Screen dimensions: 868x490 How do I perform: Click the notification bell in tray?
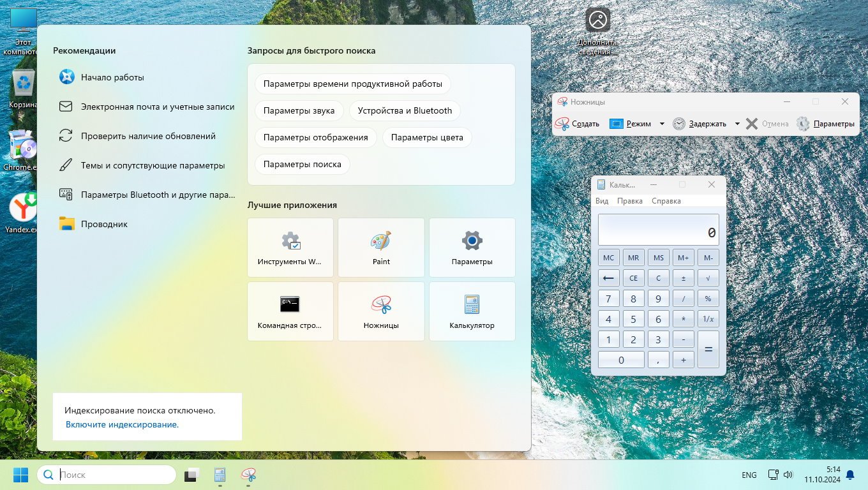[850, 475]
